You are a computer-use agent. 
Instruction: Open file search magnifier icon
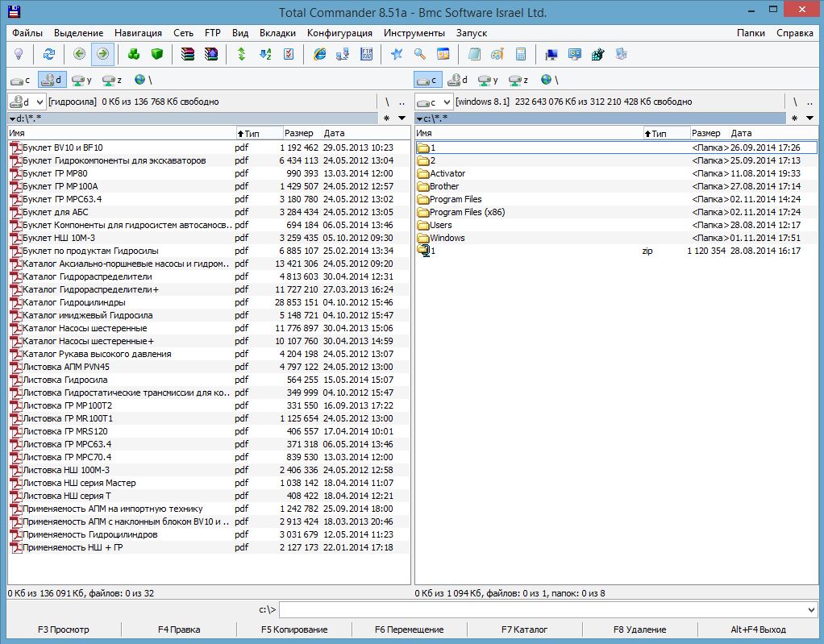click(420, 54)
